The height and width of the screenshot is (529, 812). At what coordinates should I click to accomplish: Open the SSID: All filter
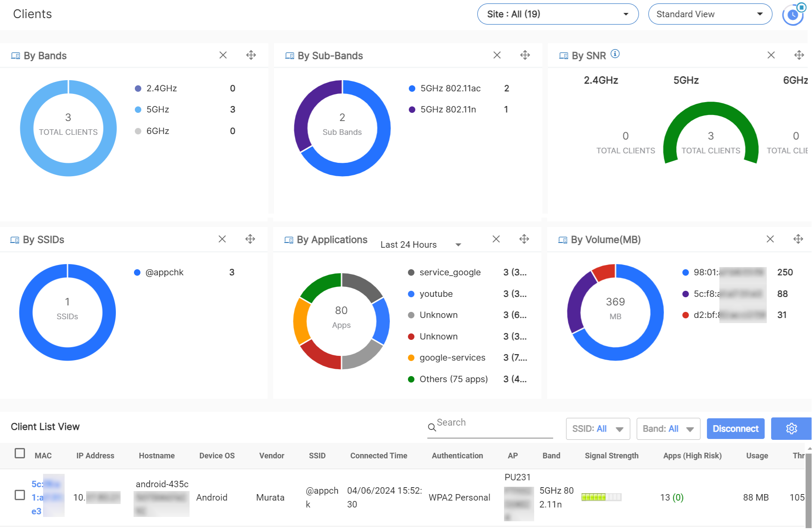598,429
